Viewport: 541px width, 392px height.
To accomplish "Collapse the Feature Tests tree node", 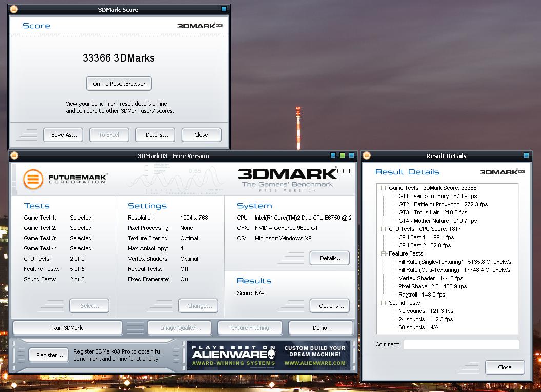I will pos(383,253).
